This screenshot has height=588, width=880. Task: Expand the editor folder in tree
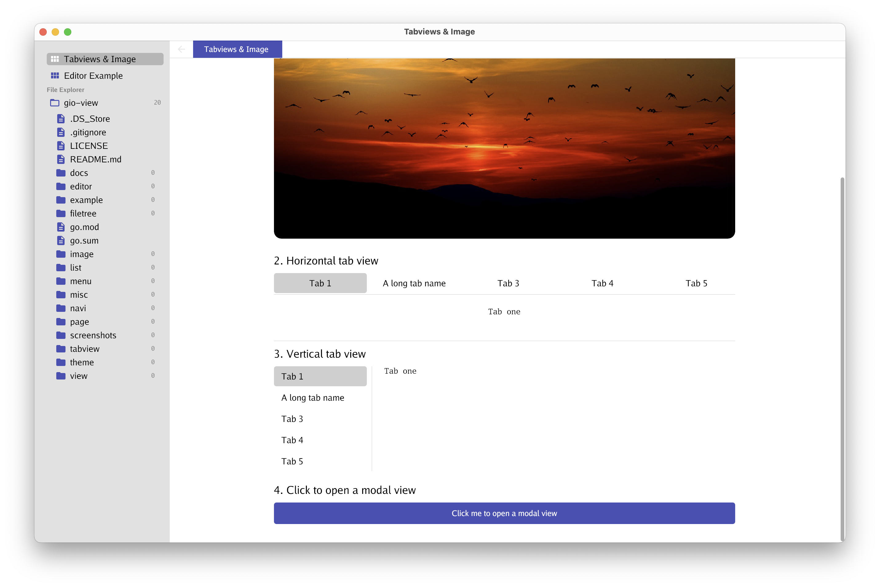pos(81,186)
